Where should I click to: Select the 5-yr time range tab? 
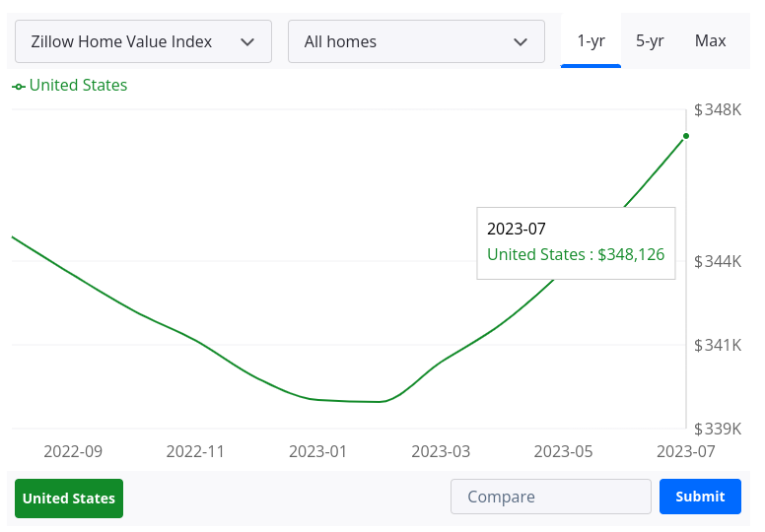650,40
